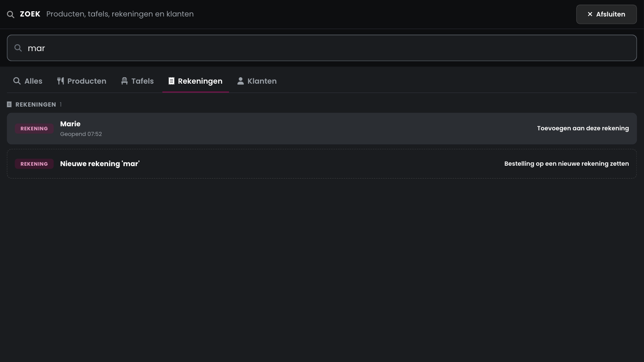The width and height of the screenshot is (644, 362).
Task: Click the chair icon next to Tafels
Action: click(124, 81)
